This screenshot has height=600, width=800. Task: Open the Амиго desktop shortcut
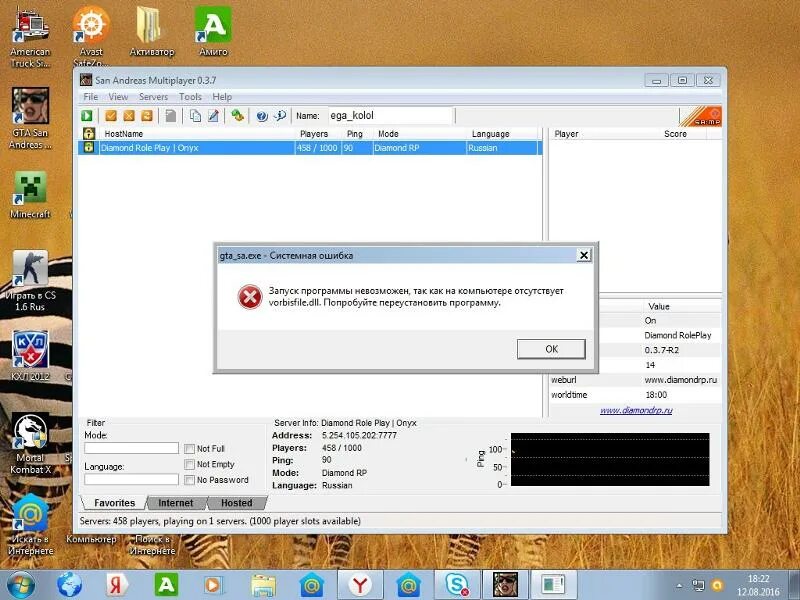tap(213, 32)
